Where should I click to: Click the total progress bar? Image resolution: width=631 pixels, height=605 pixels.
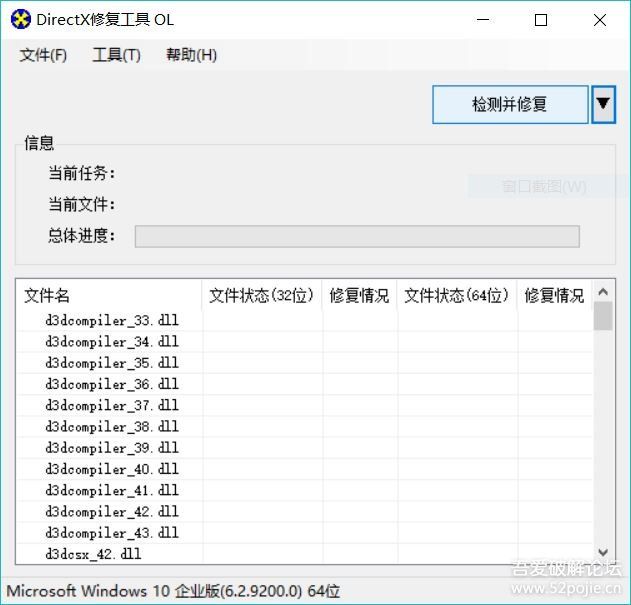coord(357,236)
